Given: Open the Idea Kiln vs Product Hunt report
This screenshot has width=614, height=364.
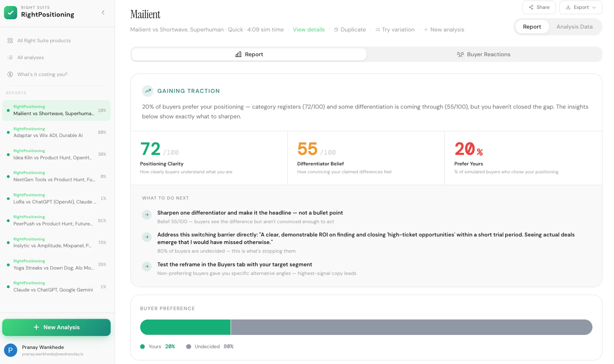Looking at the screenshot, I should click(56, 154).
